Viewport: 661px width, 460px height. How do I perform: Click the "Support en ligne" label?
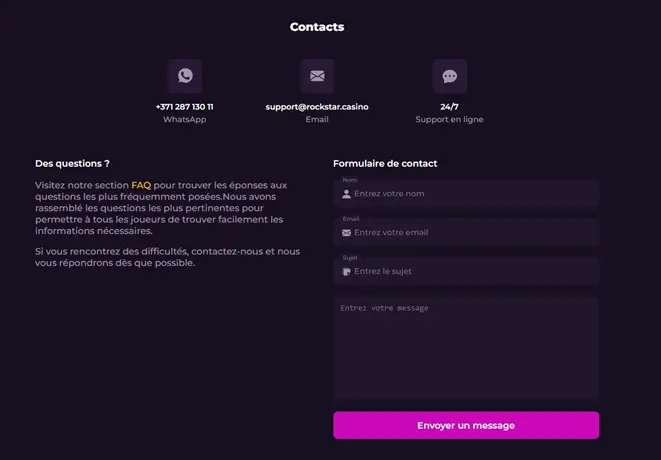click(x=450, y=119)
